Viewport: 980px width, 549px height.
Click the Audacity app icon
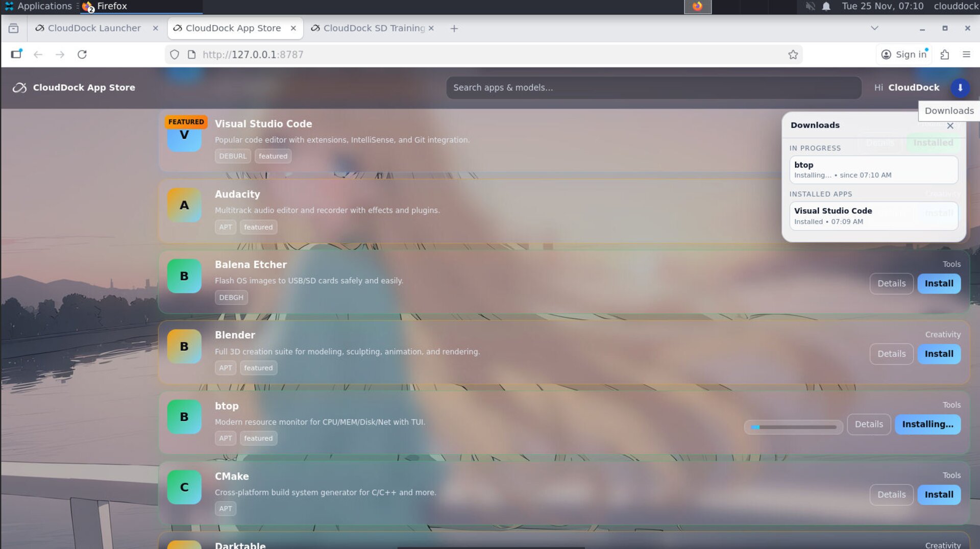click(184, 205)
